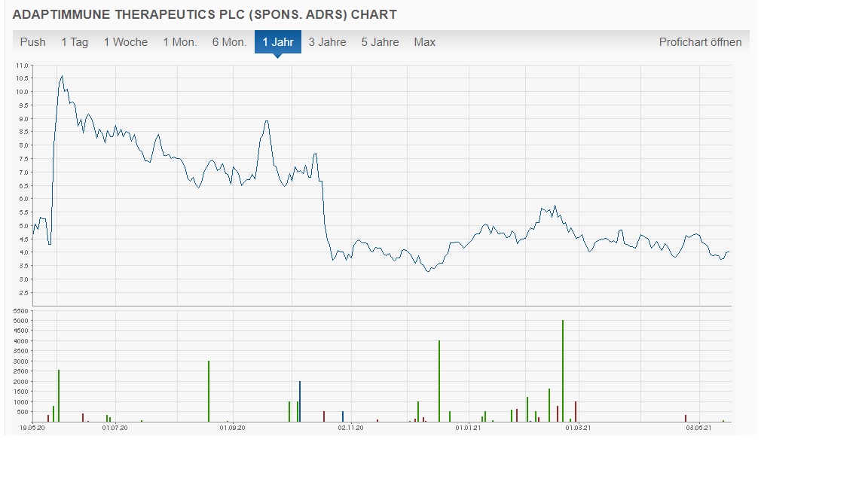Image resolution: width=868 pixels, height=488 pixels.
Task: Click the 10.5 peak on price line
Action: point(62,76)
